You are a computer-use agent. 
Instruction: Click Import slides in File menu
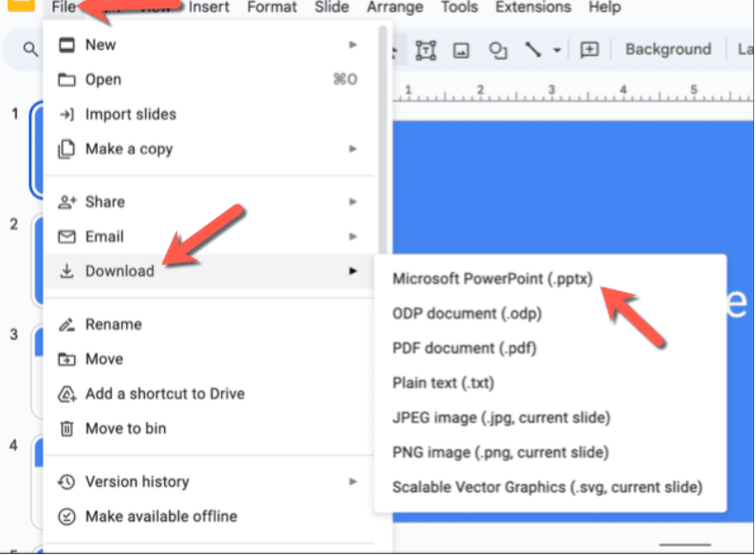tap(130, 115)
